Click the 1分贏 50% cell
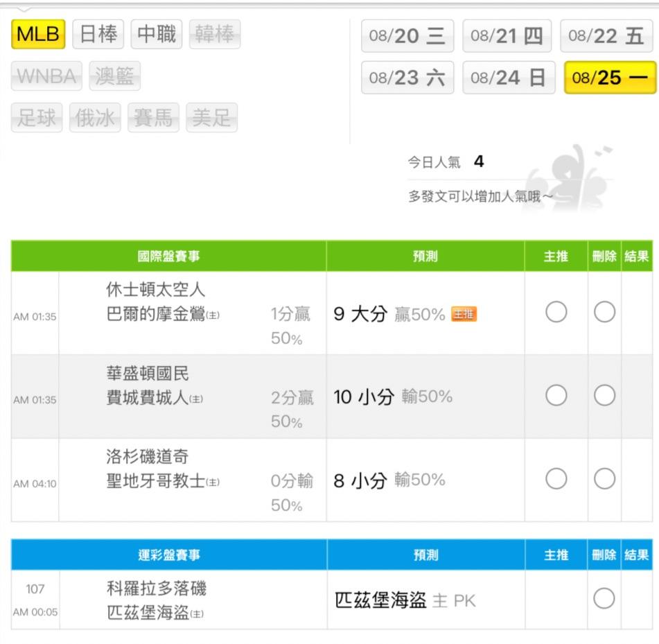 (x=291, y=326)
